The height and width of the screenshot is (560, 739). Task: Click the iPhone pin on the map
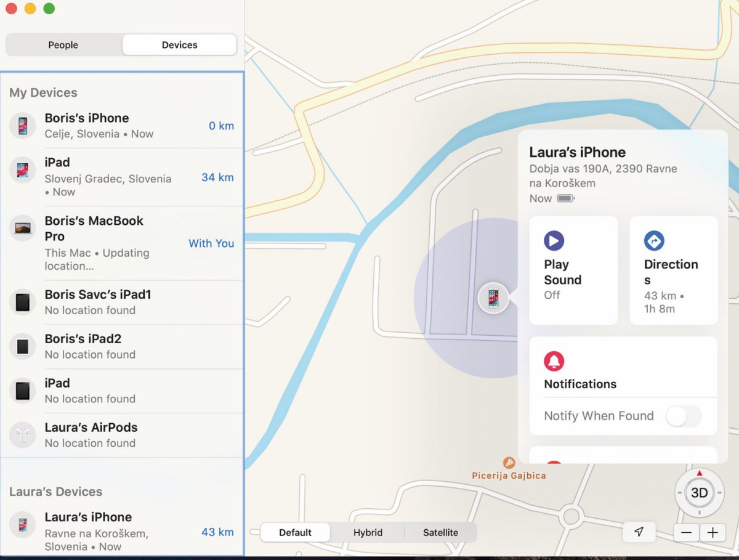pos(493,298)
